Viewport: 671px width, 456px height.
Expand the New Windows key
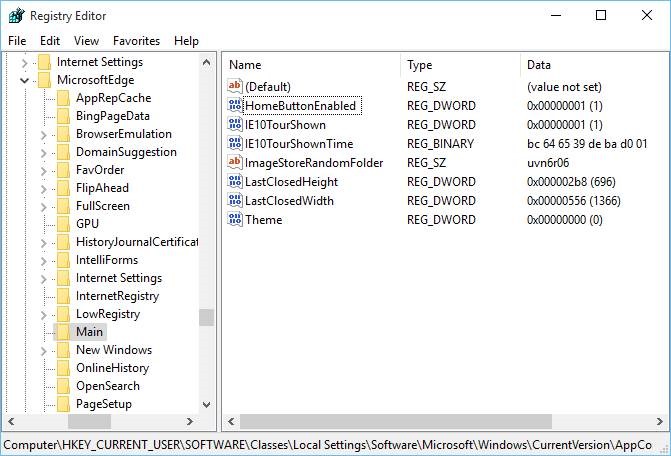tap(44, 350)
